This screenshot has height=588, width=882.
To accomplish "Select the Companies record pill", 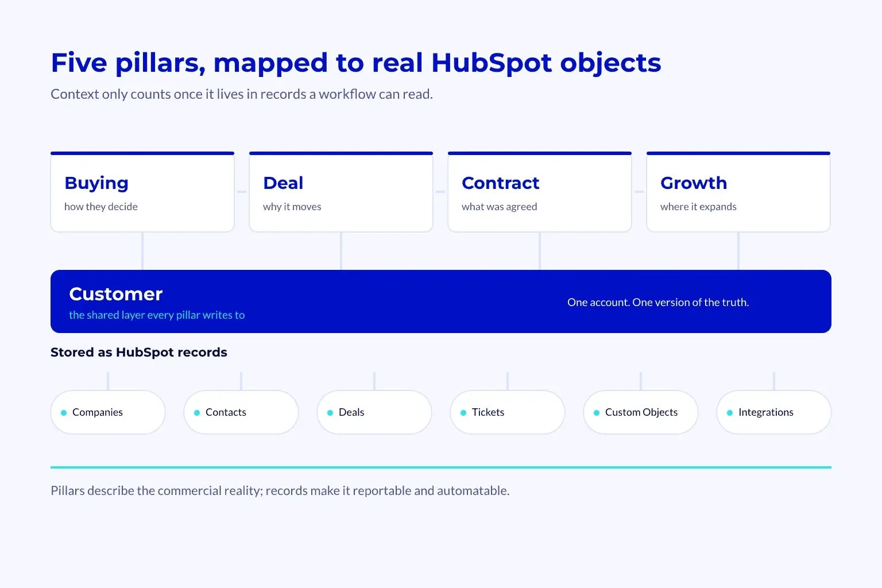I will 108,412.
